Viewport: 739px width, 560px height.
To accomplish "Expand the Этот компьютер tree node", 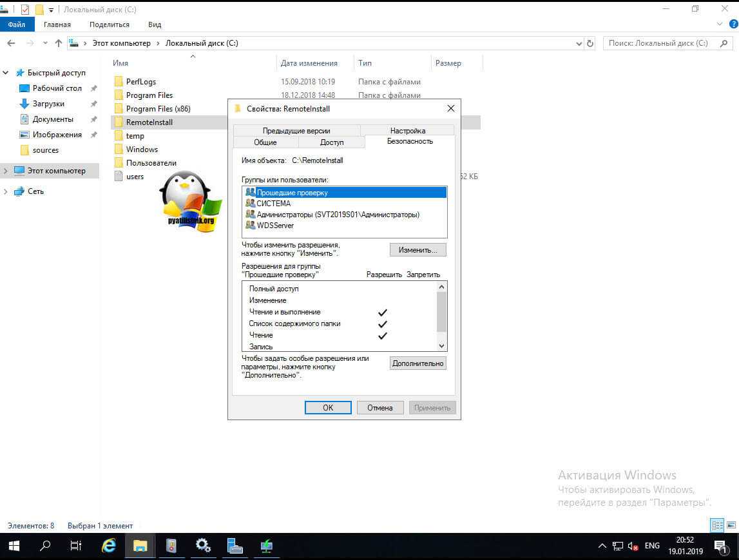I will pyautogui.click(x=6, y=171).
